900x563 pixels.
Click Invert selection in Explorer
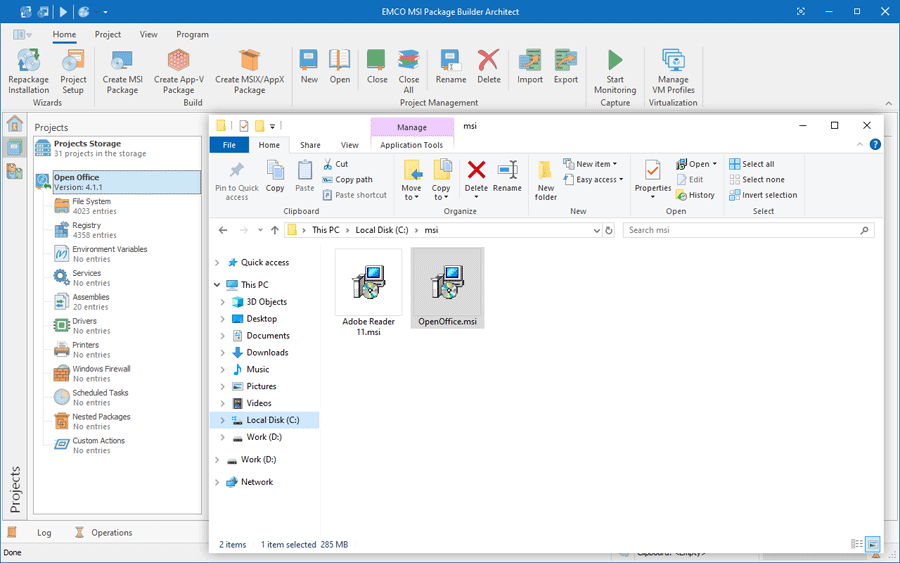pos(763,195)
